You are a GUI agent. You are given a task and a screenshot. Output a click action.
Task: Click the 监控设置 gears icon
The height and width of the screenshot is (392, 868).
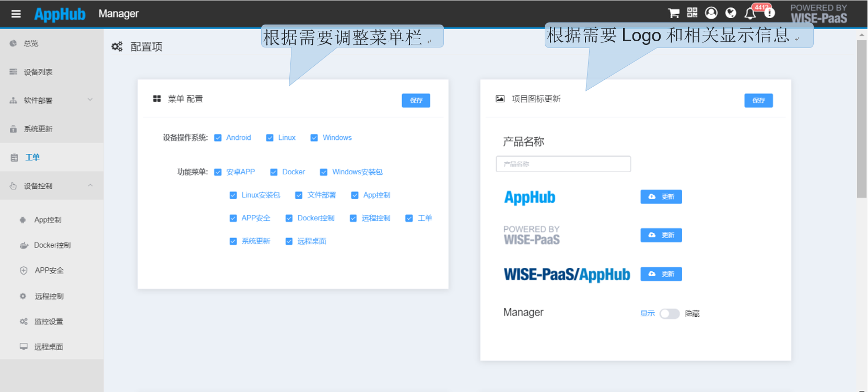point(24,322)
